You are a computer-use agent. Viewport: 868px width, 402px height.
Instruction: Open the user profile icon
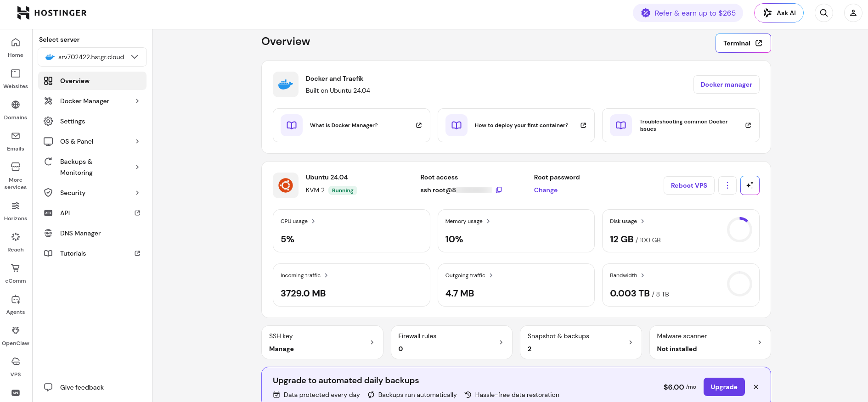click(x=853, y=13)
